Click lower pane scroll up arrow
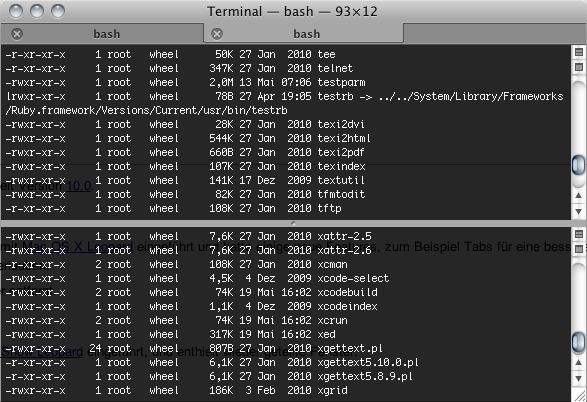 click(x=579, y=362)
